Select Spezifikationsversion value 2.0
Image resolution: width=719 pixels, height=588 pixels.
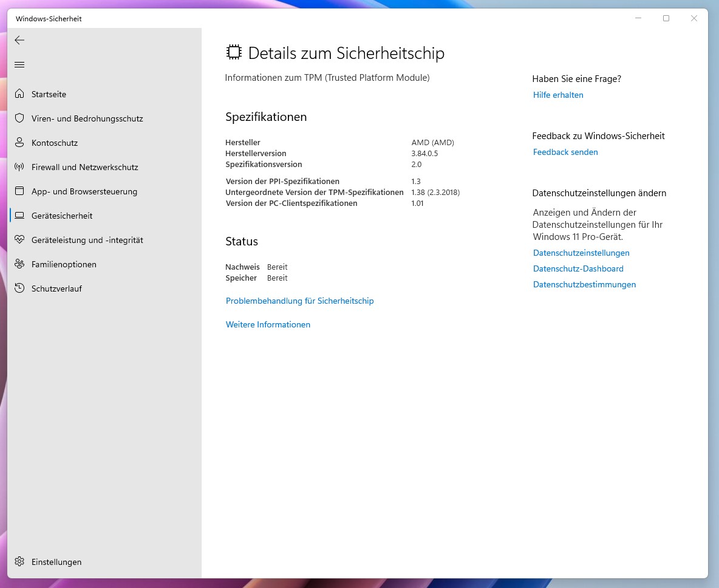416,164
